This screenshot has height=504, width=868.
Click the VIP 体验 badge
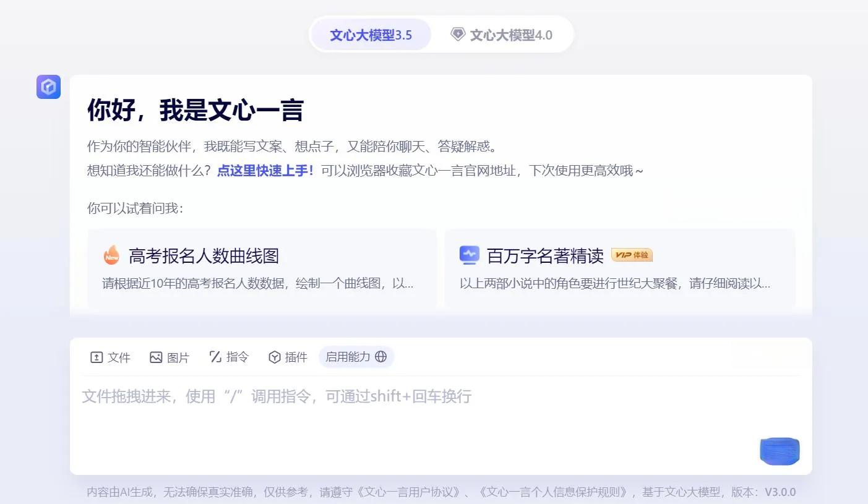(632, 255)
